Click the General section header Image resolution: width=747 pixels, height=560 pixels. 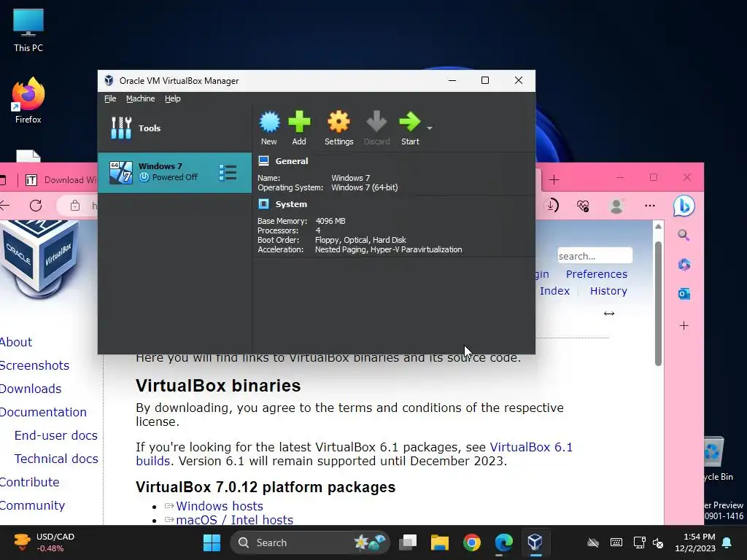[x=292, y=161]
